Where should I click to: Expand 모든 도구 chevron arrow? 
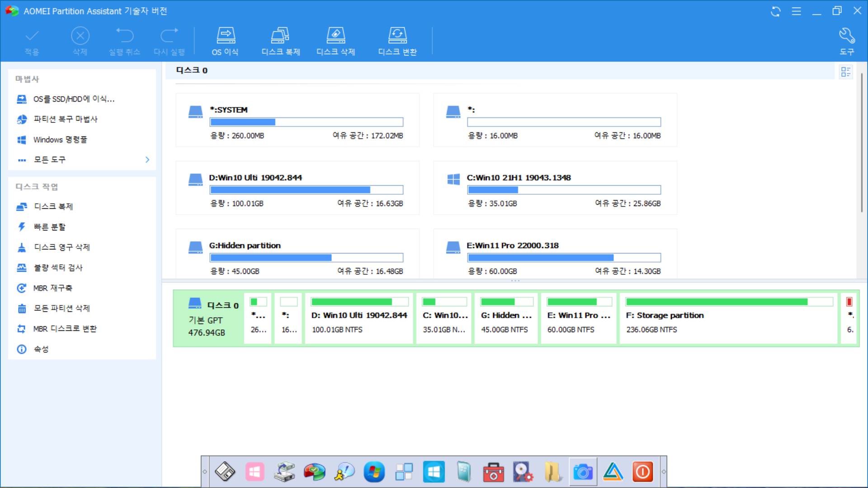point(147,160)
